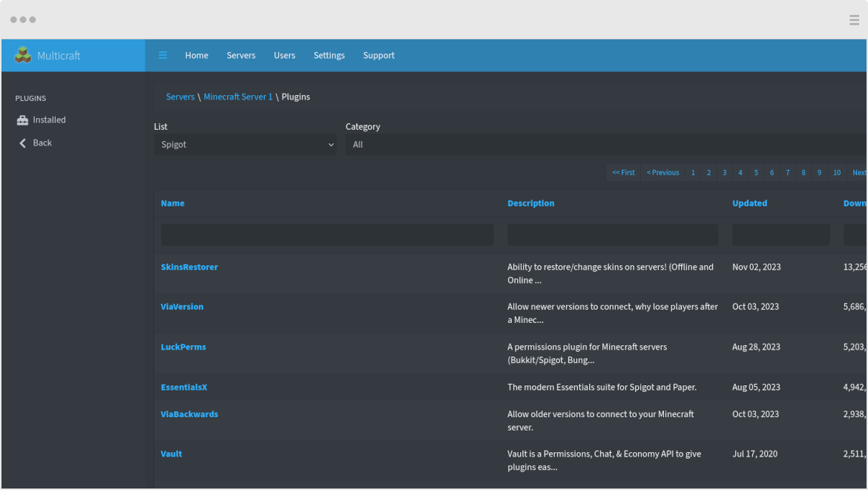868x490 pixels.
Task: Go to page 7
Action: point(787,173)
